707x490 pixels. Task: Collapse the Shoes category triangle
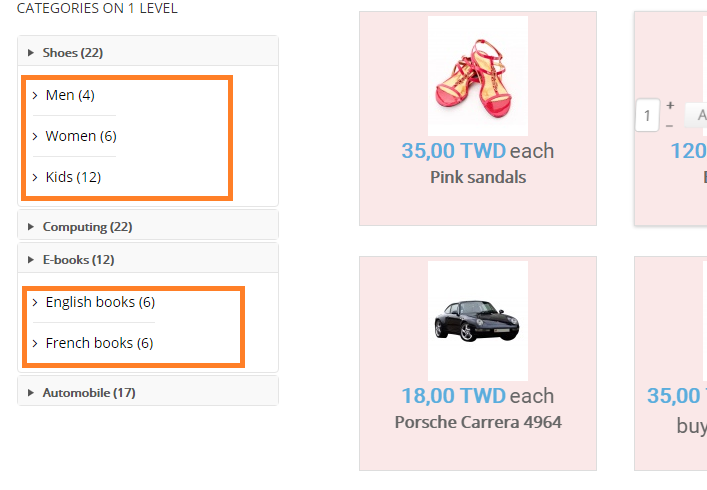31,53
